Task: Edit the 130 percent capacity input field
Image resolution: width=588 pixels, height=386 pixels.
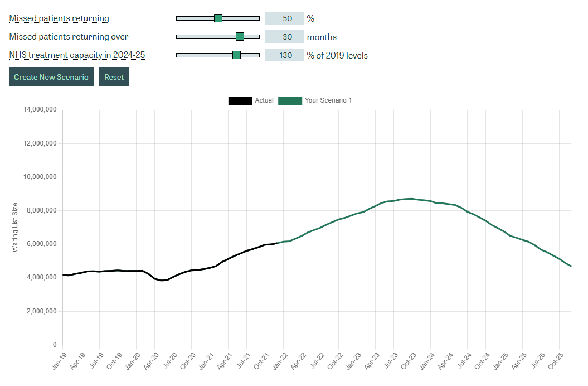Action: point(285,55)
